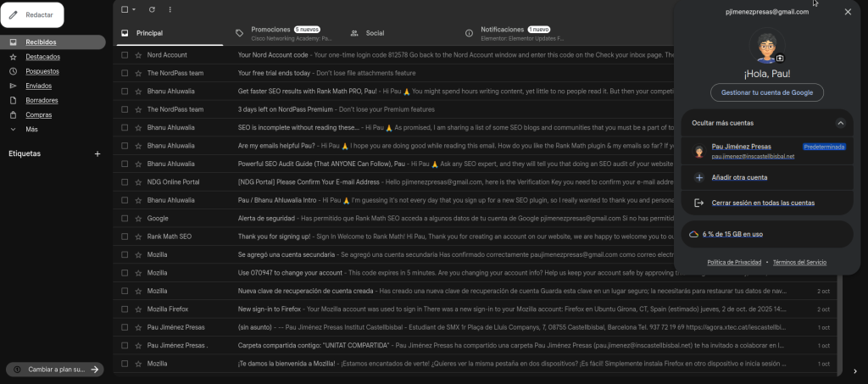Check the NDG Online Portal email checkbox
This screenshot has height=384, width=868.
point(125,182)
